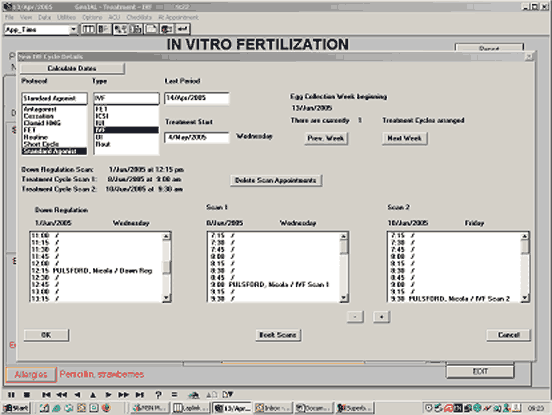Click the pause playback icon
552x415 pixels.
pos(11,395)
